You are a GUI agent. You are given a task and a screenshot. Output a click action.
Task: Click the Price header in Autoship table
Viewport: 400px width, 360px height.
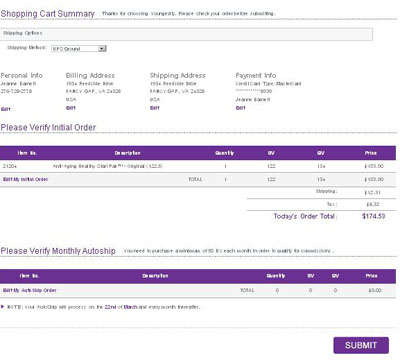[371, 276]
